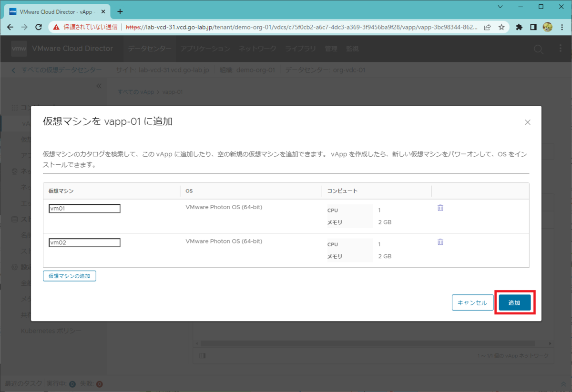Click すべての vApp breadcrumb
Image resolution: width=572 pixels, height=392 pixels.
pos(136,91)
